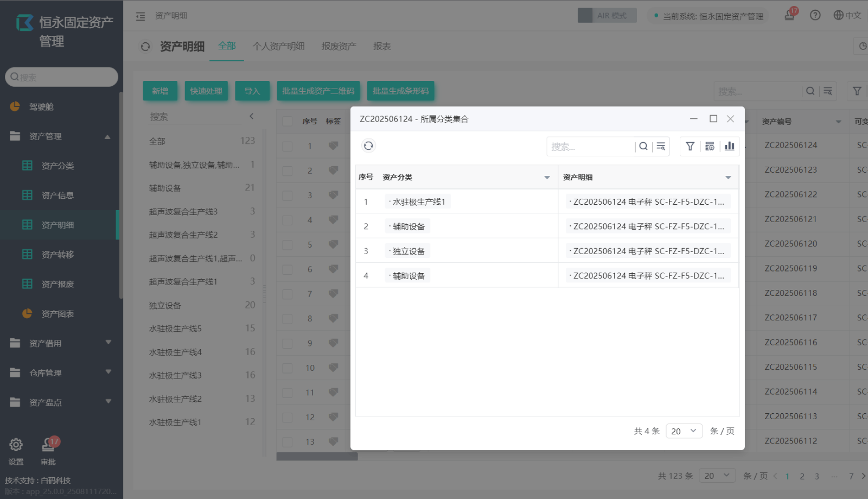Tick the select-all checkbox in the table header

[x=288, y=122]
